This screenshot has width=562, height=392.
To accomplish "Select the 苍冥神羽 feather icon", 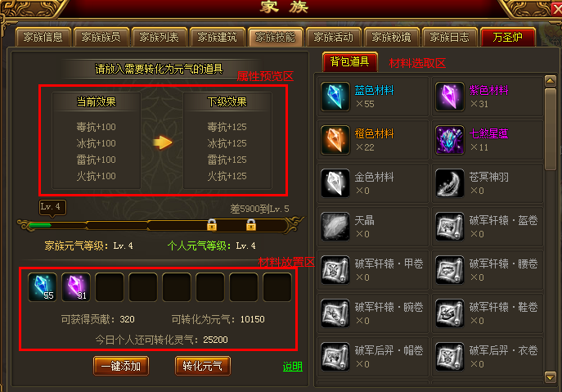I will [x=450, y=183].
